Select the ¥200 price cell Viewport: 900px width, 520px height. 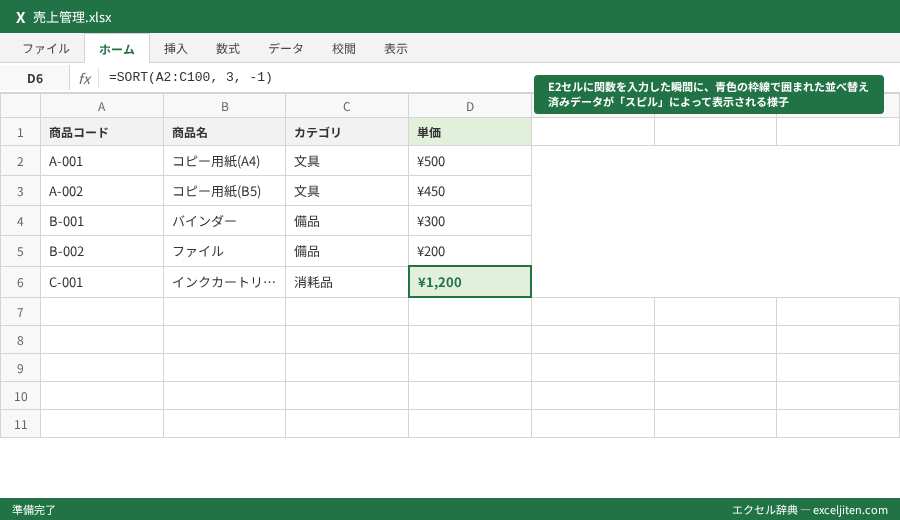tap(470, 251)
